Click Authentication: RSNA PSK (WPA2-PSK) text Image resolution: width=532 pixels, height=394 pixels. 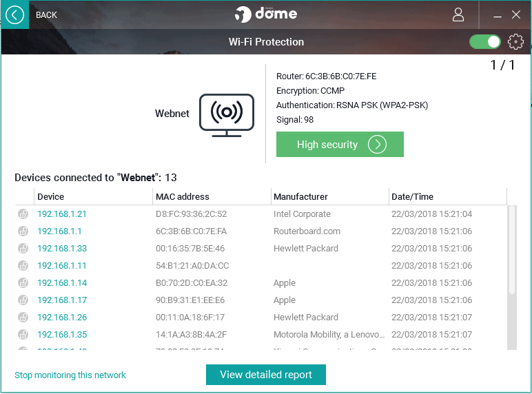click(x=352, y=105)
